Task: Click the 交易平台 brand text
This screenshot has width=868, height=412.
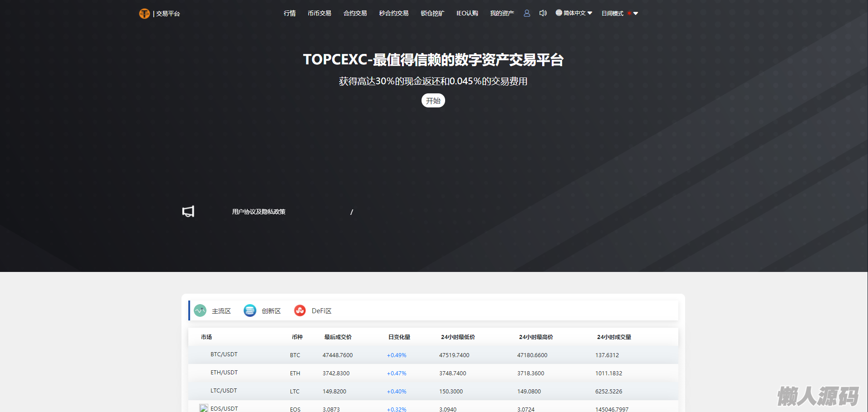Action: [168, 14]
